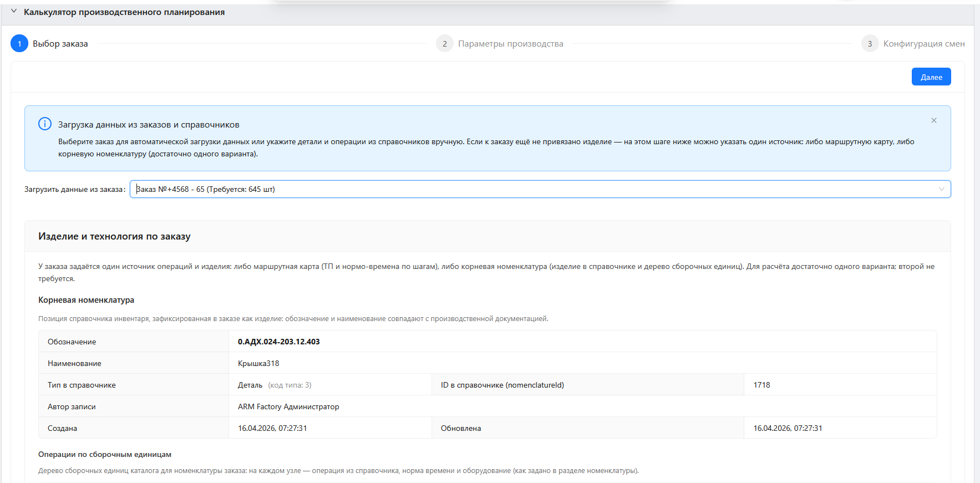Click the Корневая номенклатура heading

tap(86, 300)
